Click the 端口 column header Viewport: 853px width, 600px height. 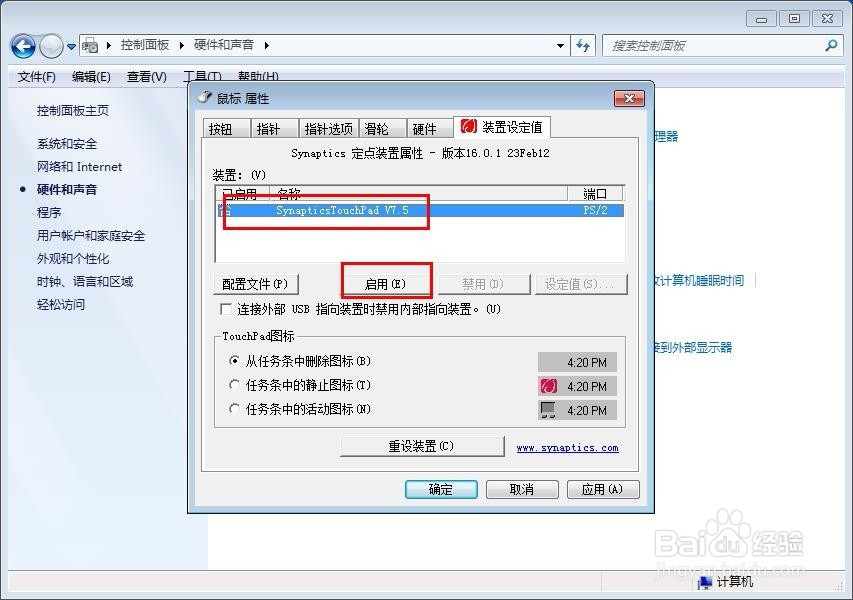(595, 194)
